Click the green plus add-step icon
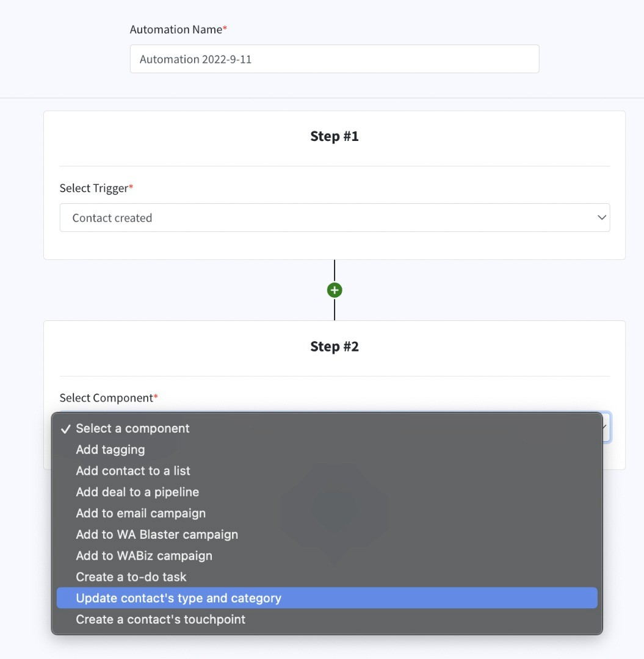The image size is (644, 659). point(335,290)
